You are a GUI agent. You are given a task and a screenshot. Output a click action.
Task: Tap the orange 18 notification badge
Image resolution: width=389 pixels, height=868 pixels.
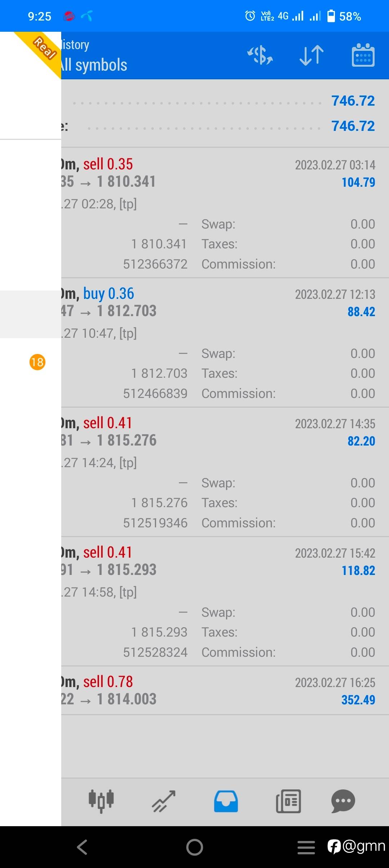pos(37,362)
